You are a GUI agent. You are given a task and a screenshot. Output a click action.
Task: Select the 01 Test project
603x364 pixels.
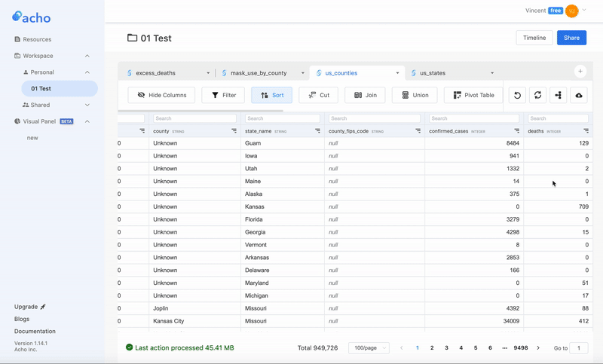(60, 88)
